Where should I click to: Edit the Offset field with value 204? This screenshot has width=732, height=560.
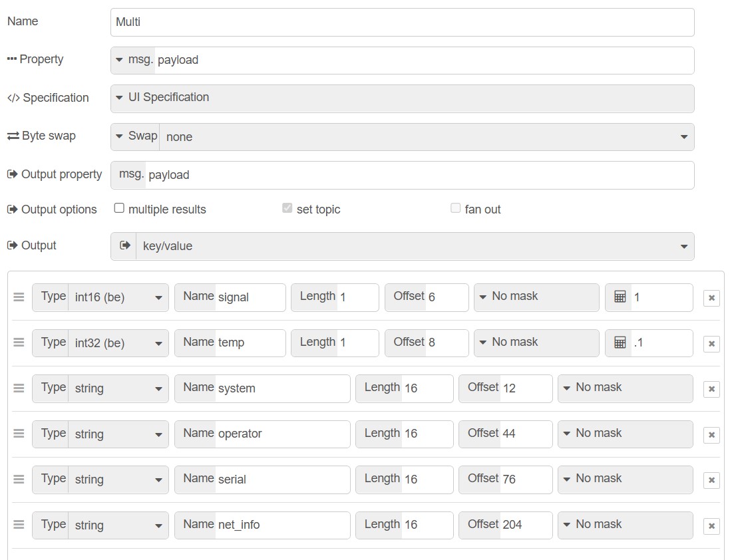point(525,525)
